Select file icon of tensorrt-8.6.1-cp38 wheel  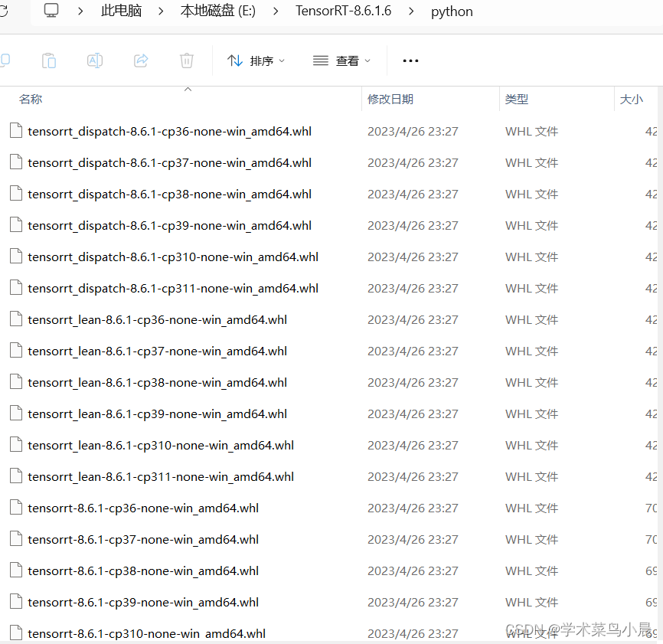[16, 570]
